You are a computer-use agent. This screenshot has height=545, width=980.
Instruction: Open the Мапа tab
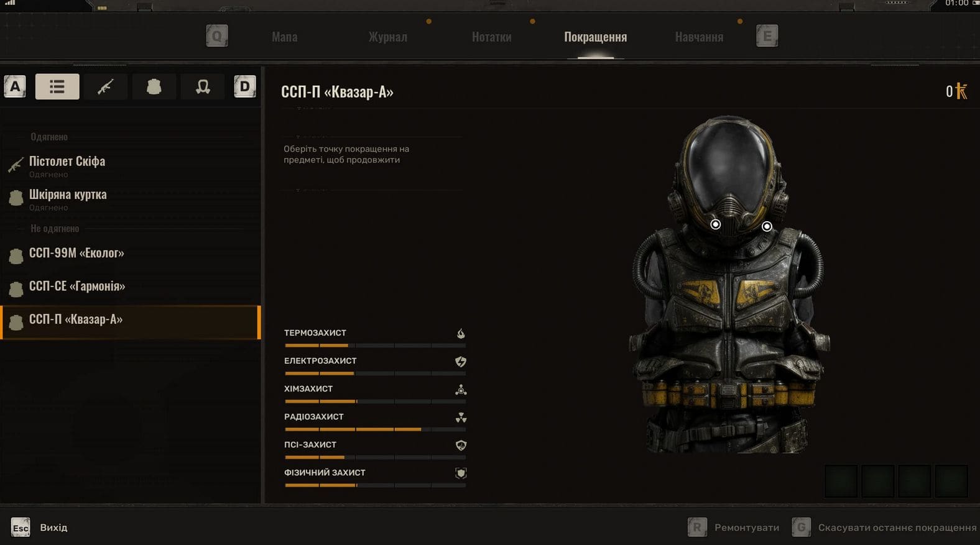(284, 37)
